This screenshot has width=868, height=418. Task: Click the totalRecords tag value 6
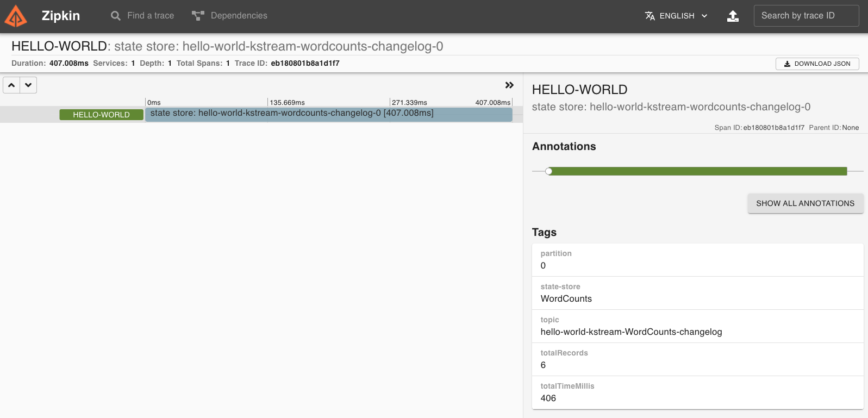click(x=543, y=365)
